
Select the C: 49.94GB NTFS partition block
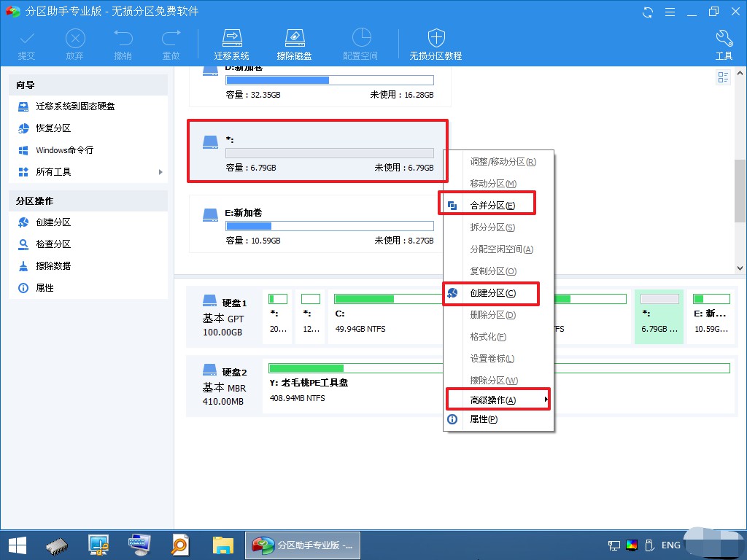386,316
